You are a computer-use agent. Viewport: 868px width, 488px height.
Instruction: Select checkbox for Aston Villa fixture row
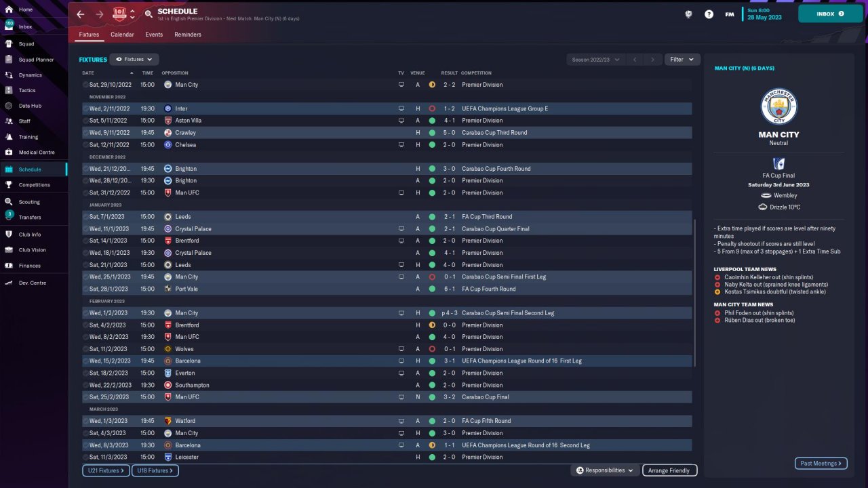pyautogui.click(x=86, y=121)
